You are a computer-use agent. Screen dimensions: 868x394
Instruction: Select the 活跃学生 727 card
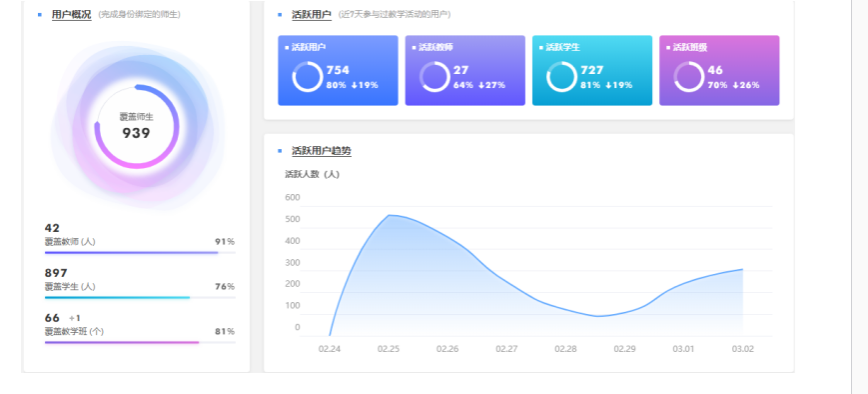coord(591,70)
